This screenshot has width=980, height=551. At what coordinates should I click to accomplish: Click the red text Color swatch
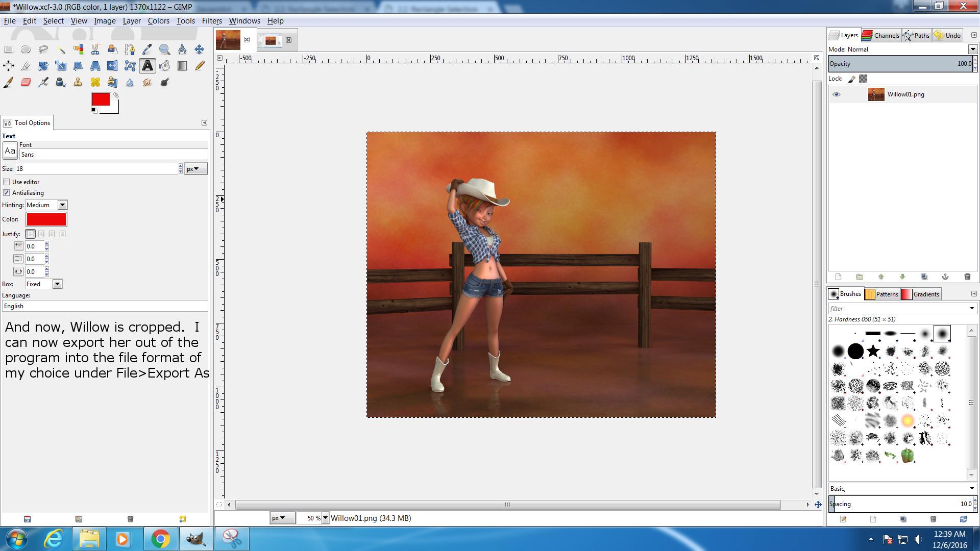[x=46, y=219]
